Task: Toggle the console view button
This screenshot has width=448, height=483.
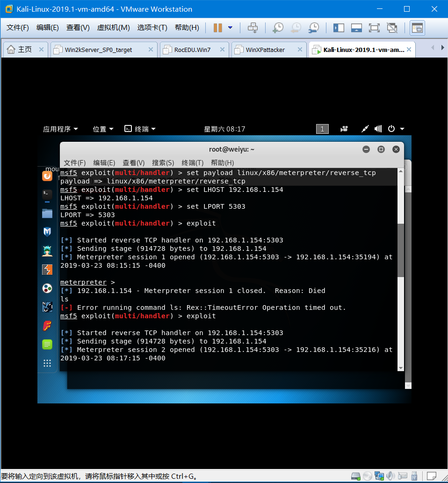Action: click(x=417, y=28)
